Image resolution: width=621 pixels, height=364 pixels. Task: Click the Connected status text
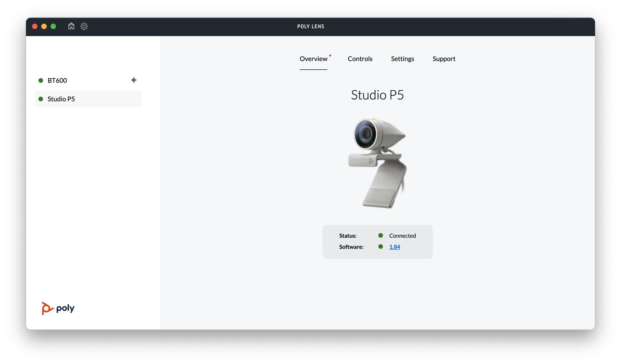[x=402, y=236]
